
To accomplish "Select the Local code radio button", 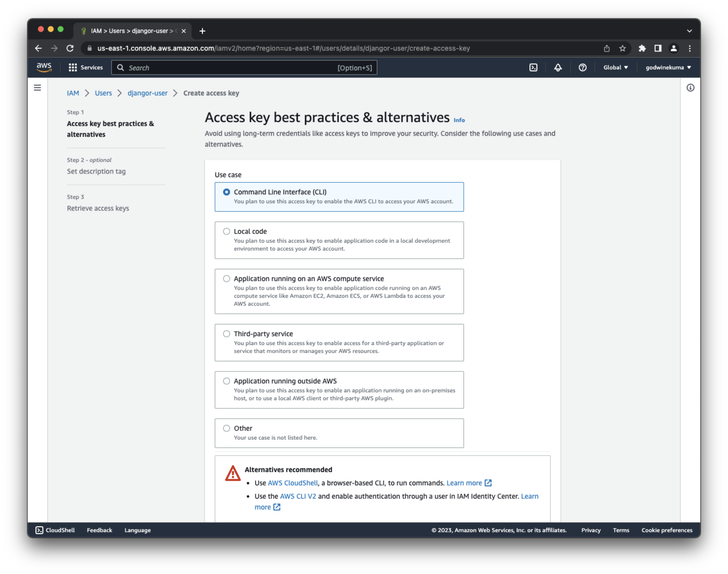I will [x=227, y=231].
